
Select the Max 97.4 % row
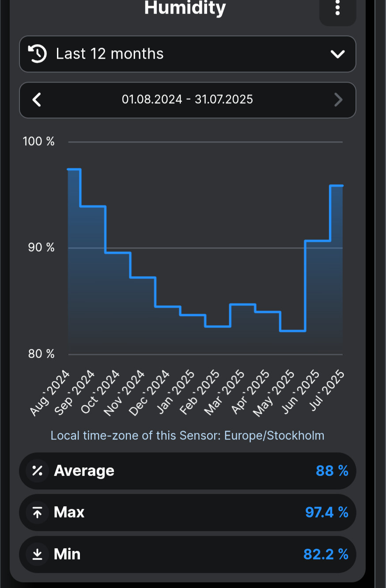pyautogui.click(x=187, y=512)
